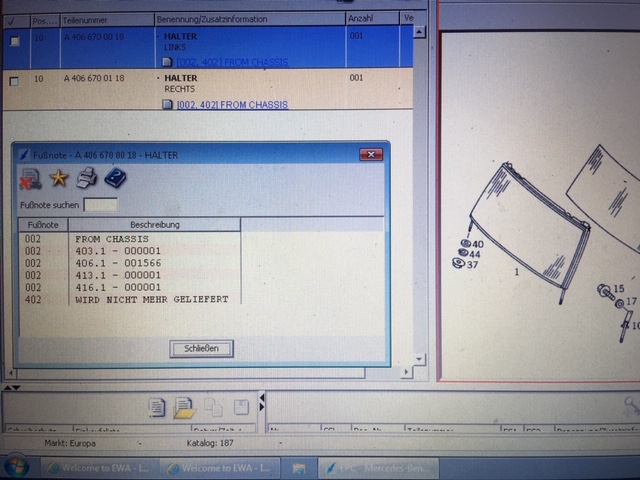Click quantity 001 in HALTER LINKS row

point(356,36)
